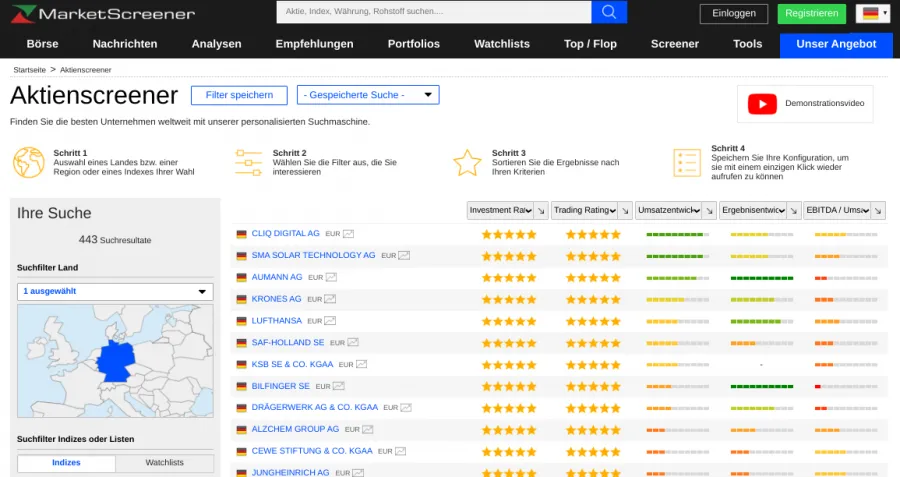The width and height of the screenshot is (900, 477).
Task: Select the Indizes filter option
Action: (66, 463)
